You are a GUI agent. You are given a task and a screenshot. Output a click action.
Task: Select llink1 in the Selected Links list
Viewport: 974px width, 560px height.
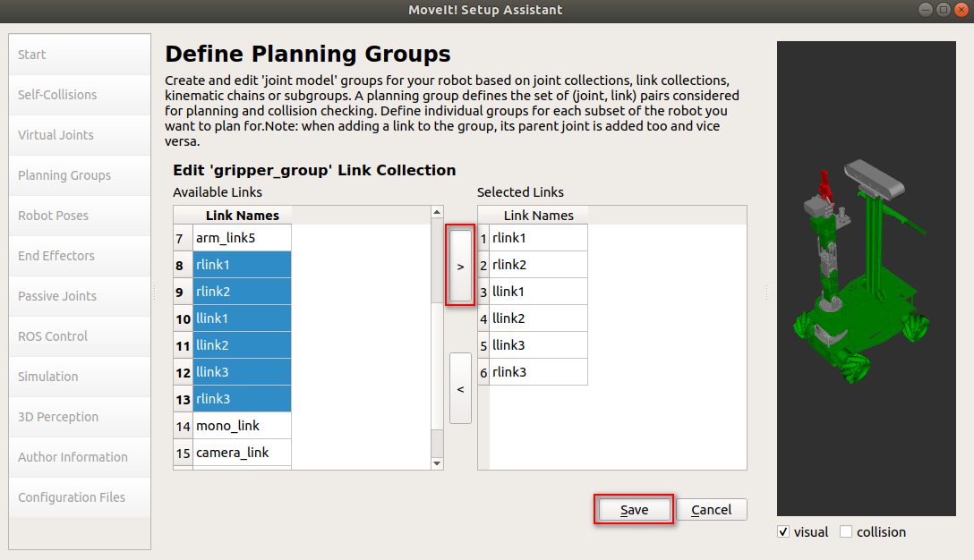tap(538, 291)
